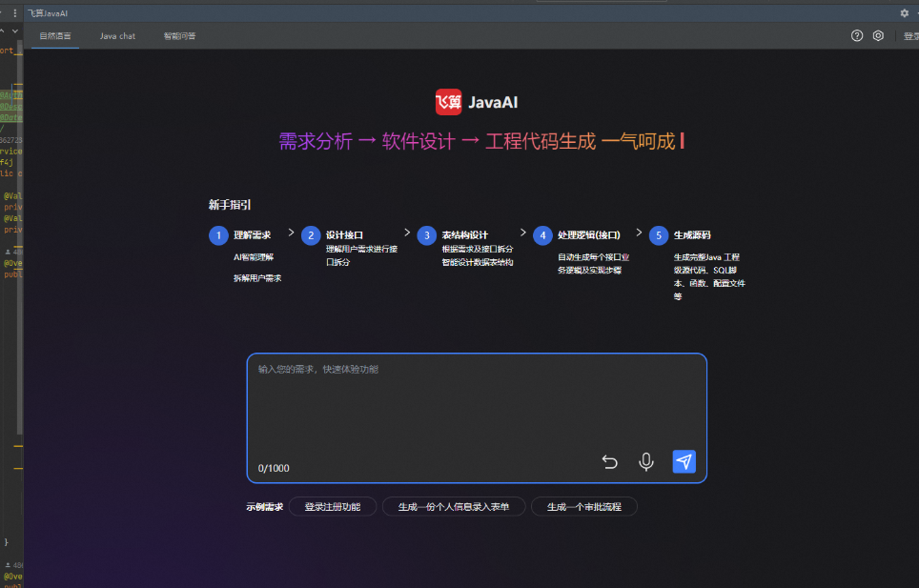
Task: Click the 理解需求 step title
Action: pyautogui.click(x=252, y=235)
